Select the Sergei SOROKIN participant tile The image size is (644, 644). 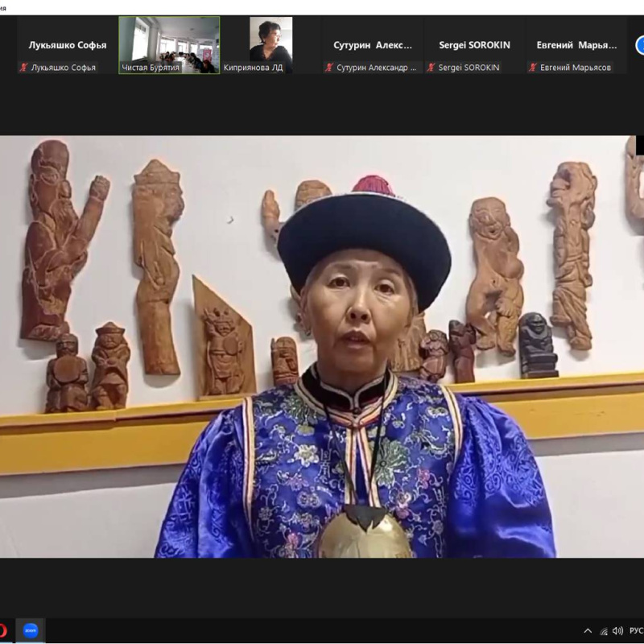point(474,45)
